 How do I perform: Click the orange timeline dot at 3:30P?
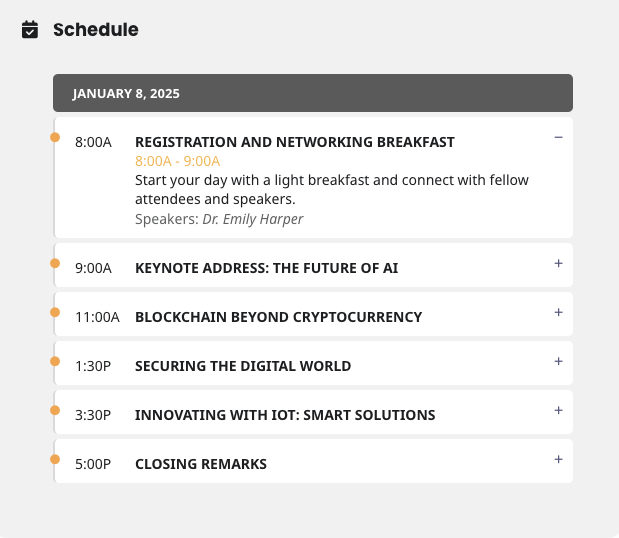point(55,410)
